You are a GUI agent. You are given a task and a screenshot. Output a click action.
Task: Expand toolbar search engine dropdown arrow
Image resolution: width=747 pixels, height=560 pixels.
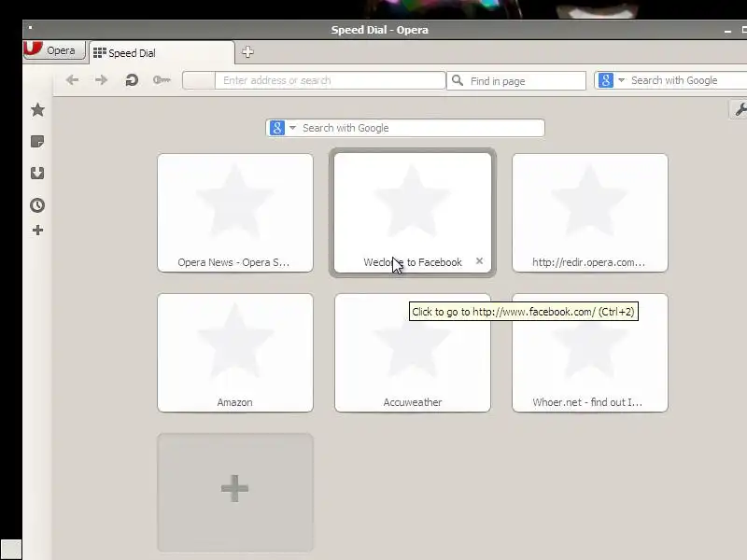pyautogui.click(x=621, y=80)
